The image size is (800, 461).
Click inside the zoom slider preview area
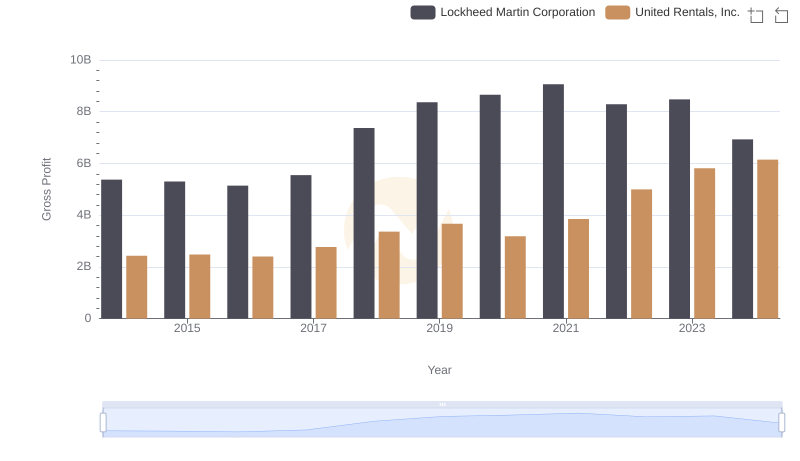[x=442, y=422]
